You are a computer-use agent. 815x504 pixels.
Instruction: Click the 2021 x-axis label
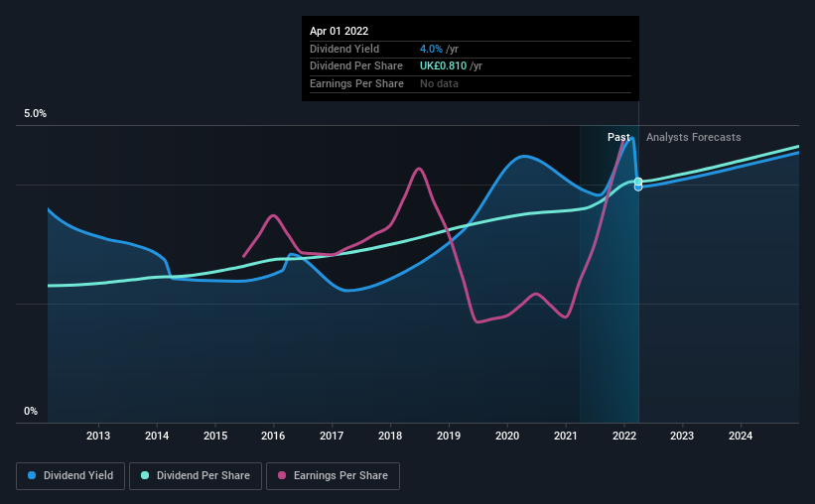click(566, 436)
